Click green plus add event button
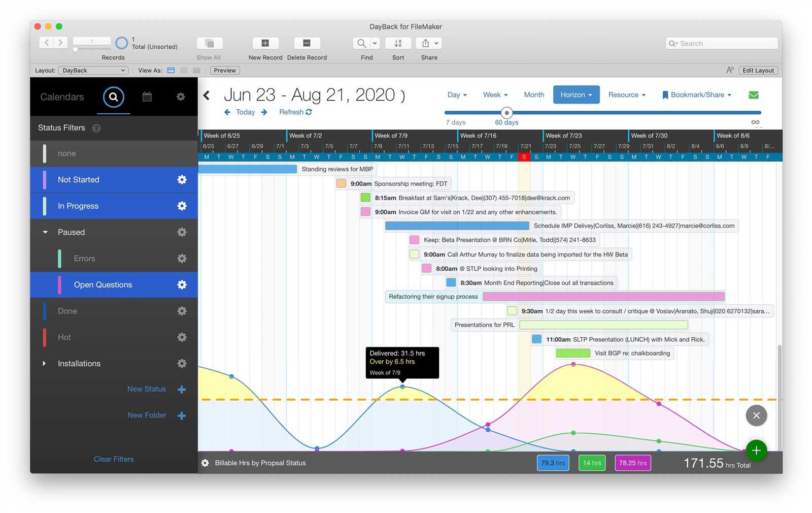 coord(756,450)
